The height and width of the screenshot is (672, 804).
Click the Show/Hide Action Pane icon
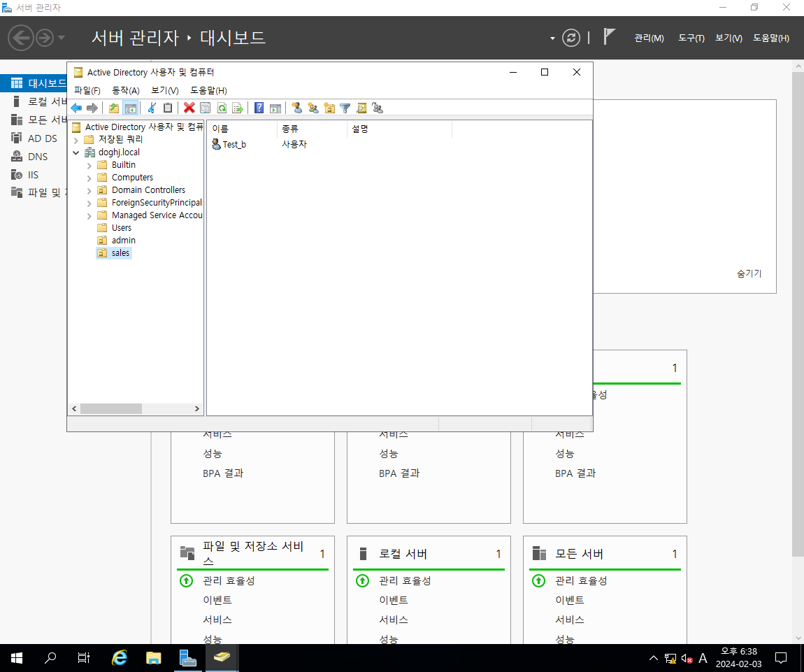pyautogui.click(x=275, y=108)
